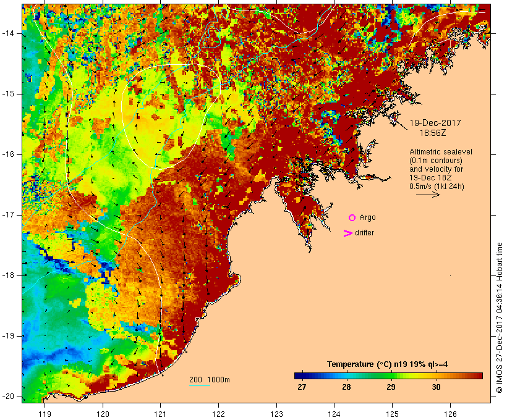Select the '19-Dec-2017' date label

coord(435,123)
